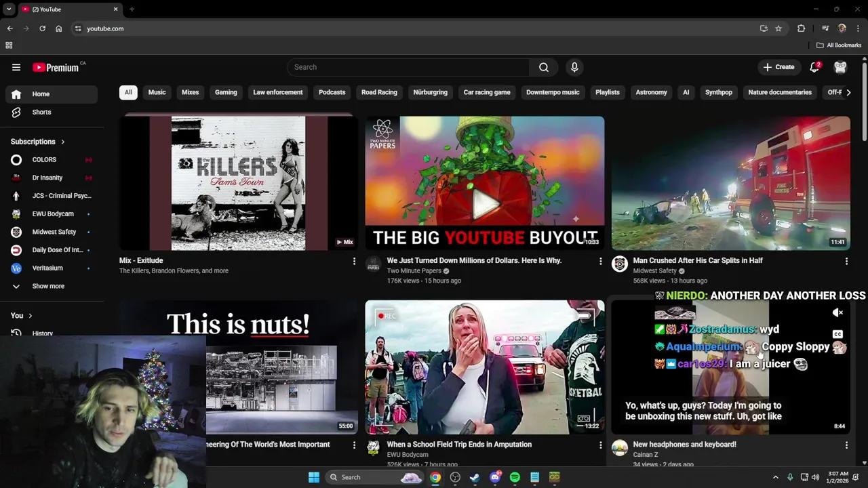Image resolution: width=868 pixels, height=488 pixels.
Task: Select the Podcasts chip
Action: point(332,92)
